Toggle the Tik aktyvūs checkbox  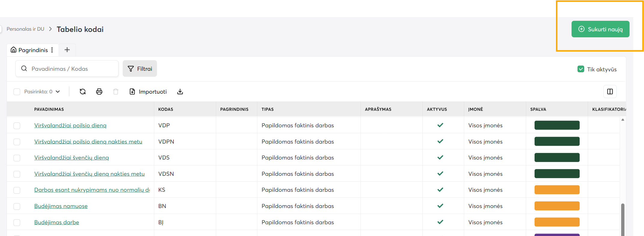coord(581,69)
